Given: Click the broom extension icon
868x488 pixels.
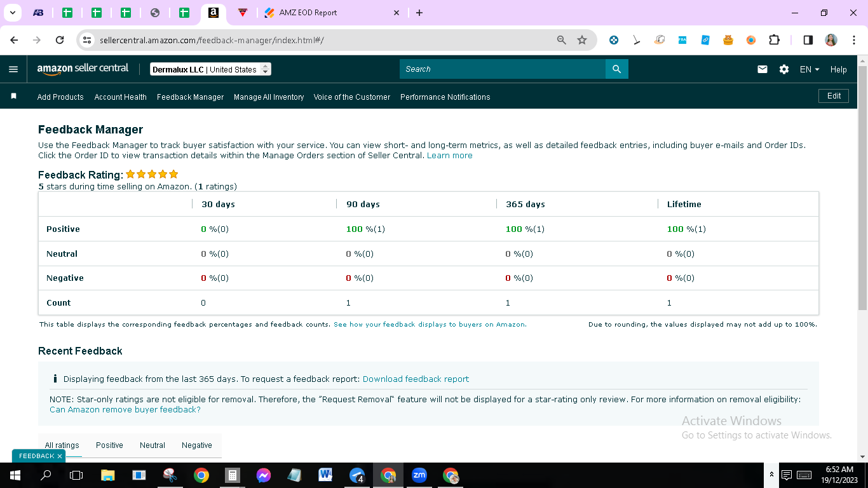Looking at the screenshot, I should (637, 40).
